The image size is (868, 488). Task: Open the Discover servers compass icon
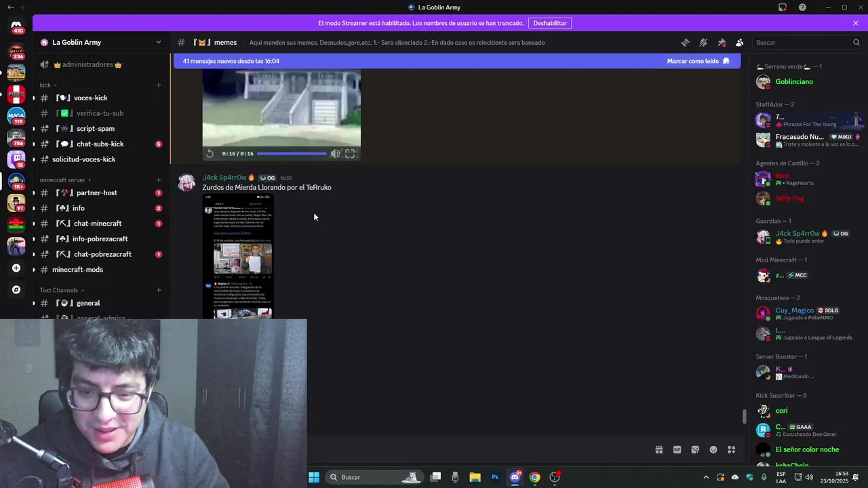coord(16,289)
